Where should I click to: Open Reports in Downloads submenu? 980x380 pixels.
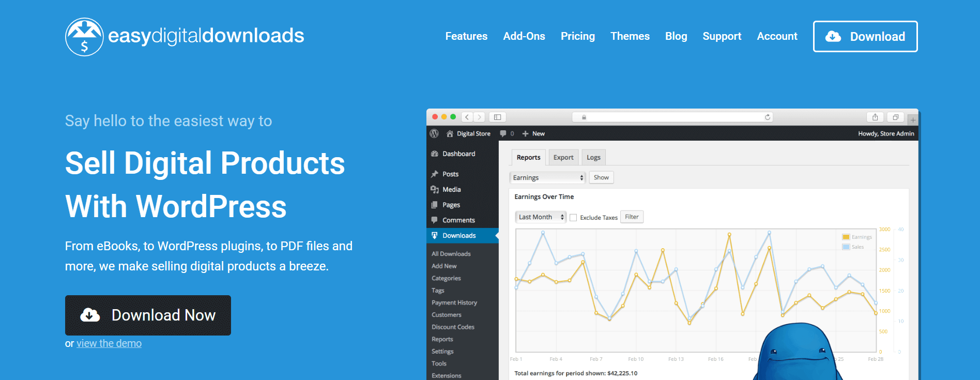(442, 339)
